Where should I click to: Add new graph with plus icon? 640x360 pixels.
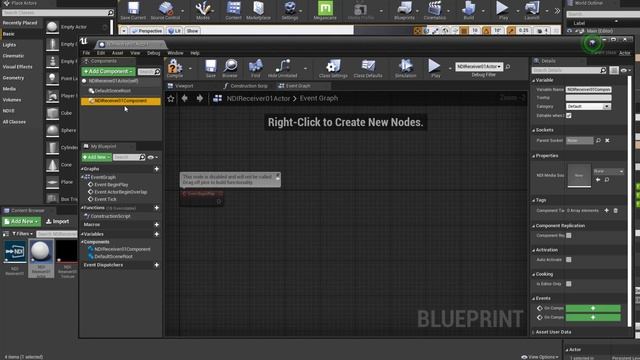click(156, 169)
